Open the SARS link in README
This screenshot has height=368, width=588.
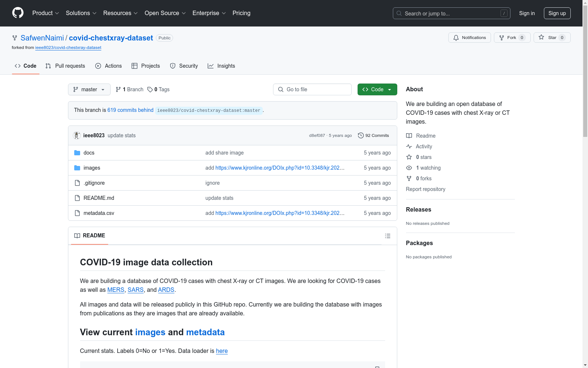tap(136, 290)
